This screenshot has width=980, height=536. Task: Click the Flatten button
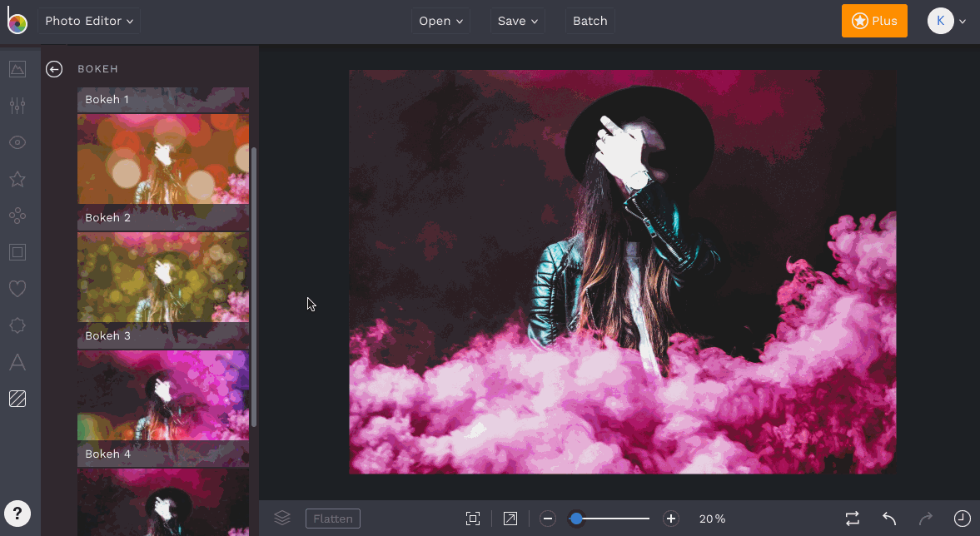coord(333,519)
